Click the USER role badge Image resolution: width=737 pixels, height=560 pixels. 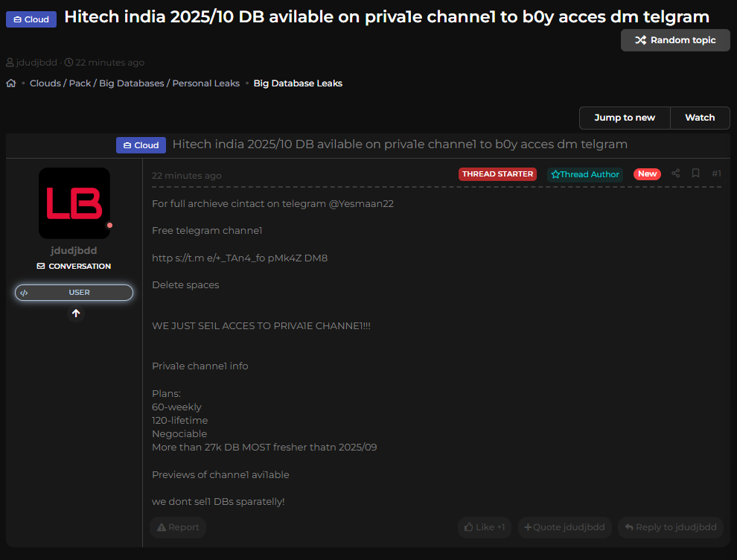coord(74,293)
